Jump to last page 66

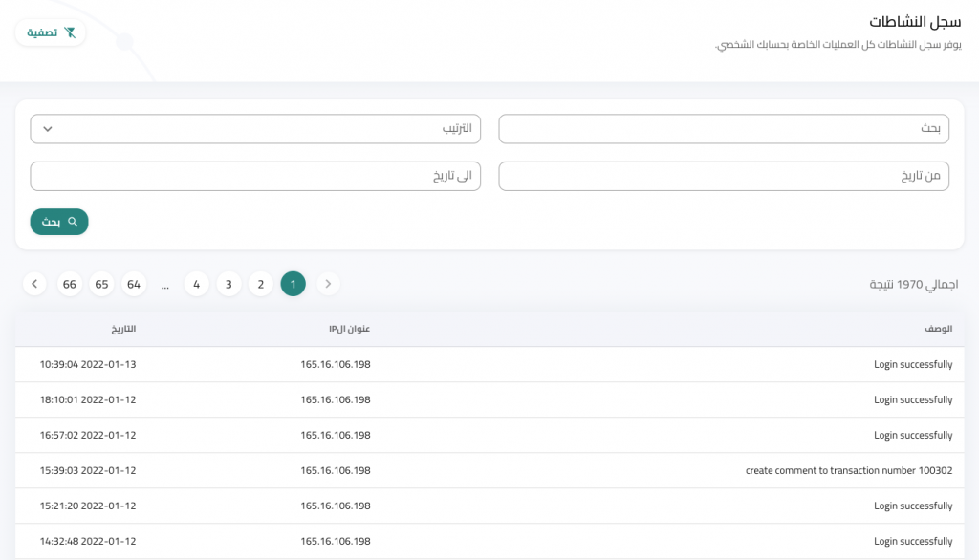coord(70,284)
